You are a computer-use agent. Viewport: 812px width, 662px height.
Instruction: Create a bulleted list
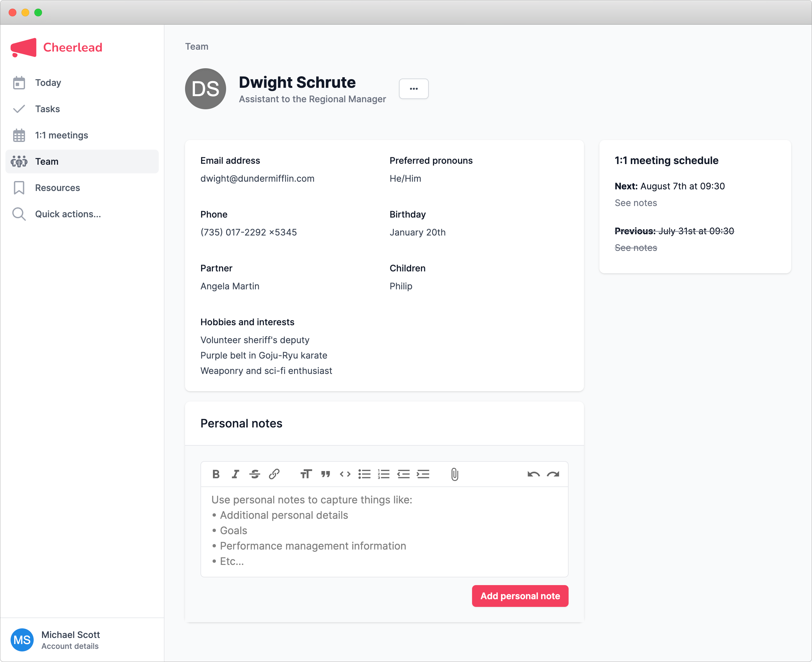pyautogui.click(x=364, y=474)
